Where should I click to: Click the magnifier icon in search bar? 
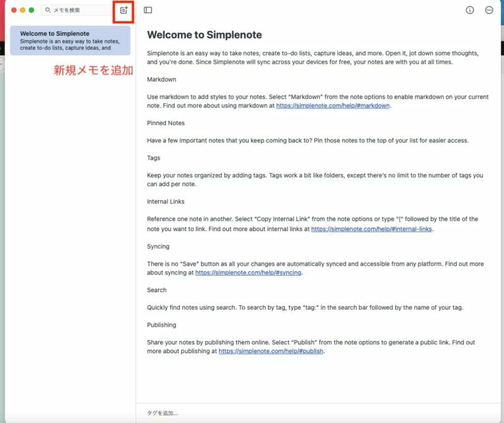(x=48, y=10)
